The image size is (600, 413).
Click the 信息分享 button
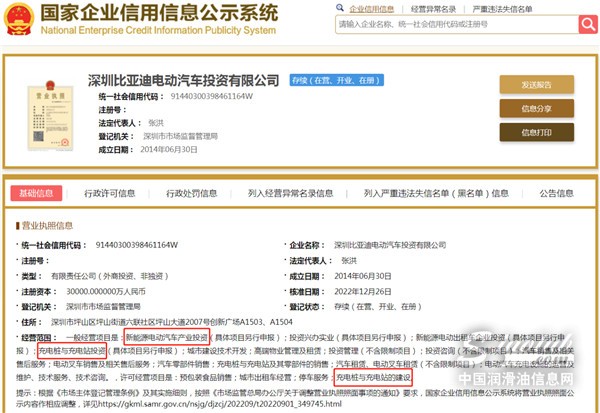pyautogui.click(x=536, y=109)
